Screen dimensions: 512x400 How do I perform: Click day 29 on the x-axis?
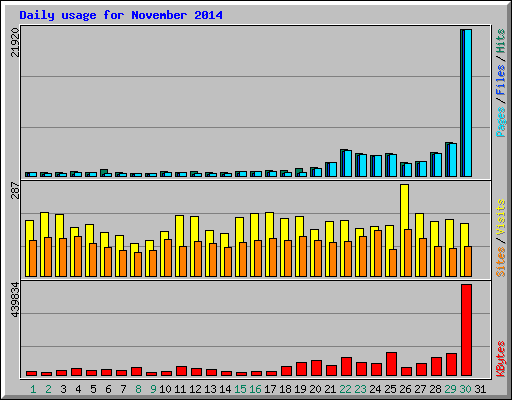click(x=450, y=389)
